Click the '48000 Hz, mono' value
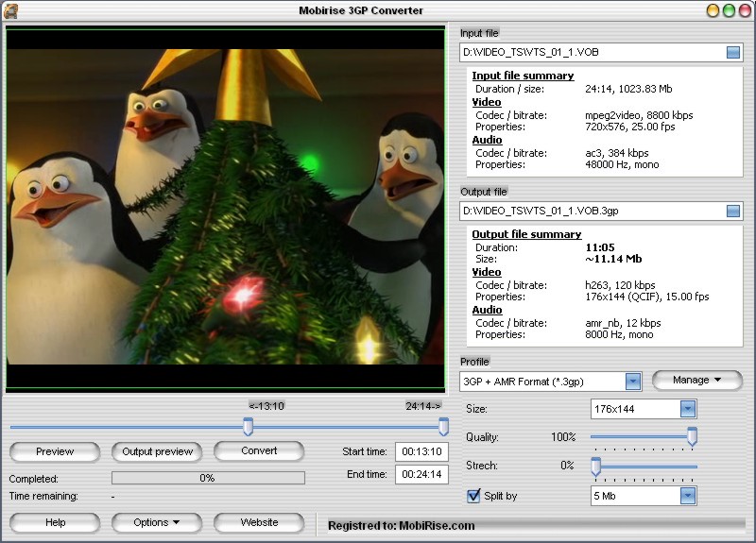The height and width of the screenshot is (543, 756). (x=622, y=164)
